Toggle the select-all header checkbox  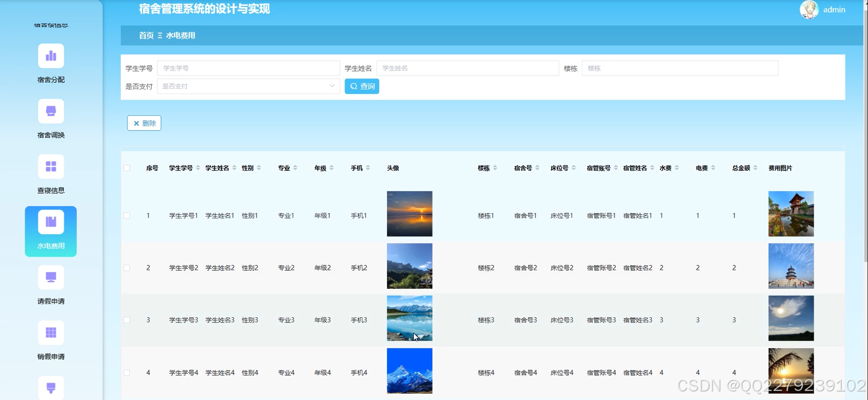[127, 168]
